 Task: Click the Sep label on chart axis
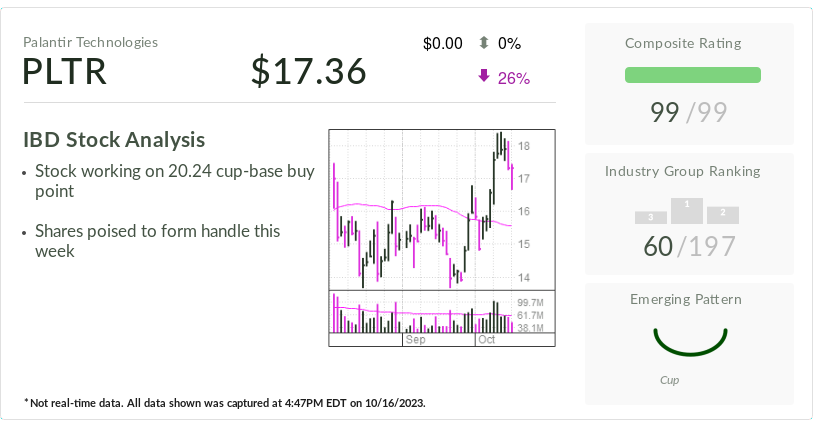[416, 340]
